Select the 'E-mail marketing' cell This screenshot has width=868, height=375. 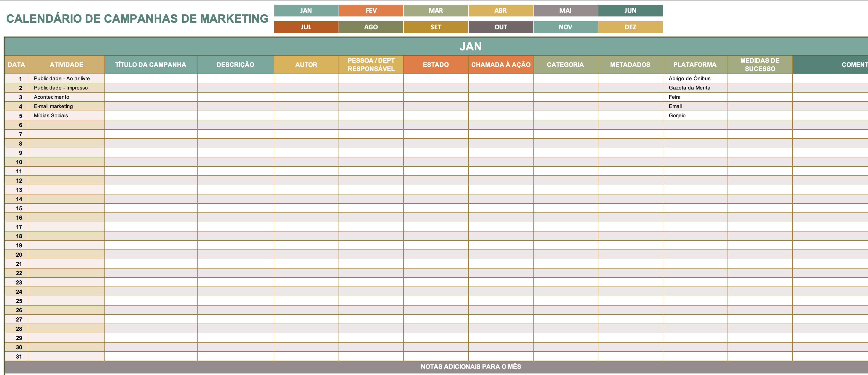66,106
